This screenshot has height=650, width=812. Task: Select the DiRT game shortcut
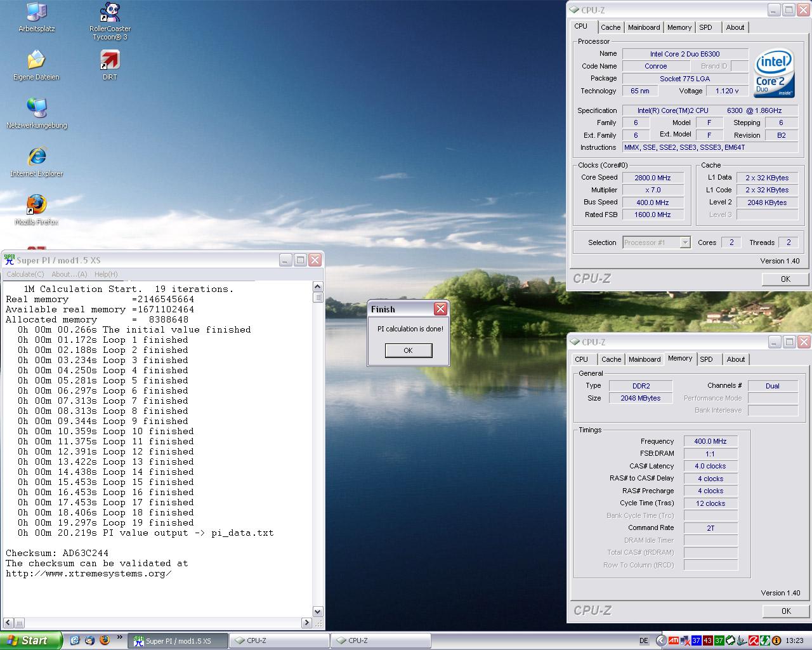[110, 66]
